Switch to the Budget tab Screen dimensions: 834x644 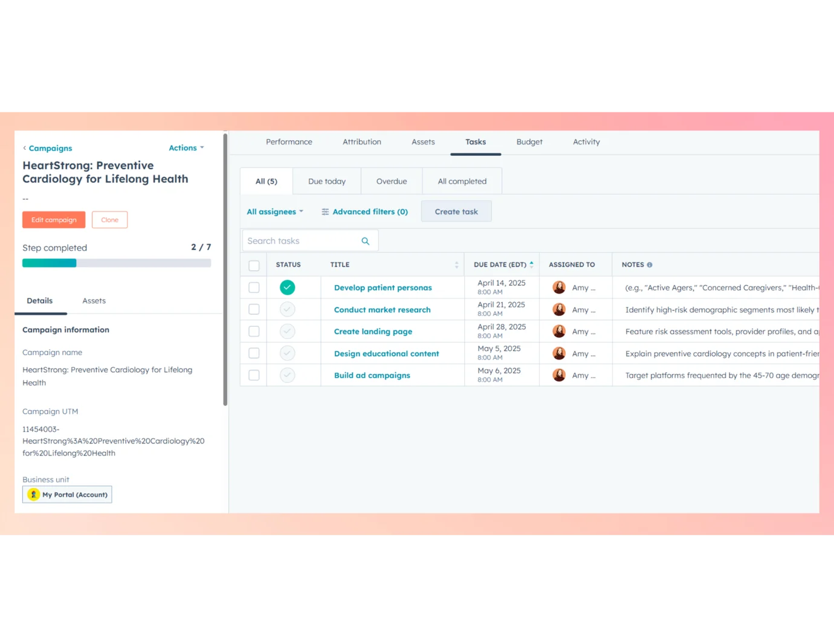click(x=529, y=142)
